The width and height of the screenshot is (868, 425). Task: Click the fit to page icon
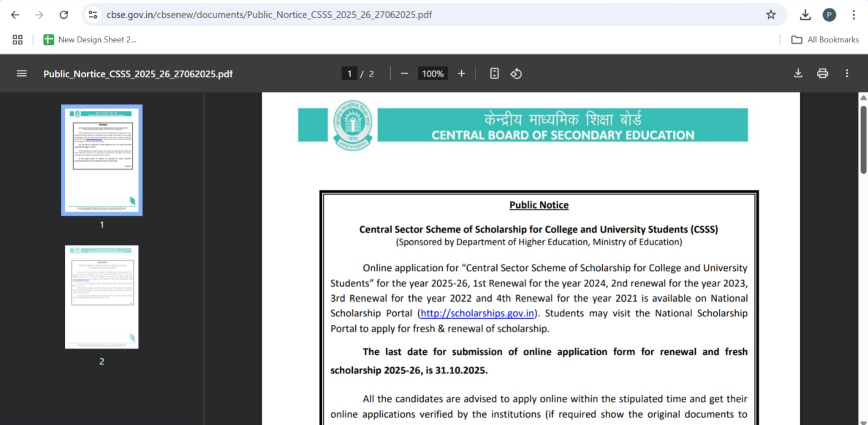click(x=494, y=73)
